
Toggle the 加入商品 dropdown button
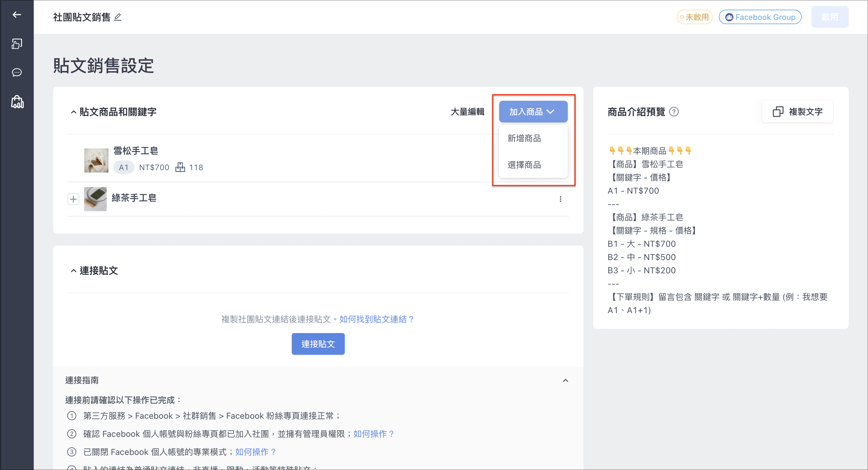[533, 112]
